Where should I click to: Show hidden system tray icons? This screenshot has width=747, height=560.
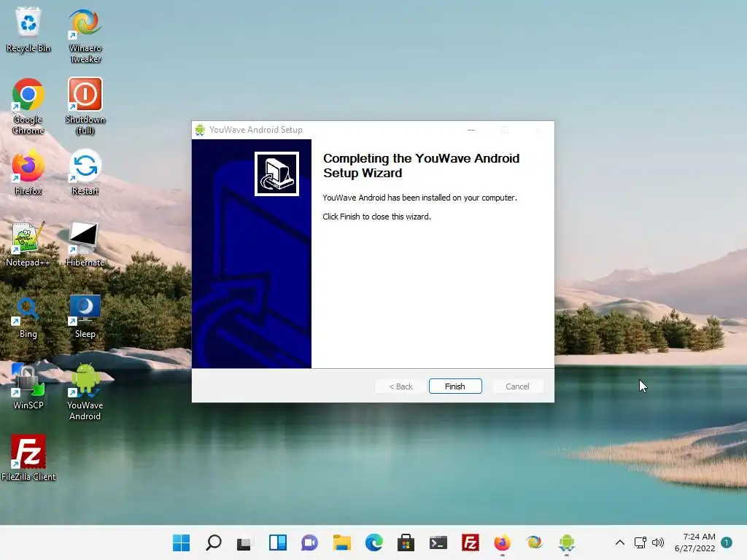point(620,542)
